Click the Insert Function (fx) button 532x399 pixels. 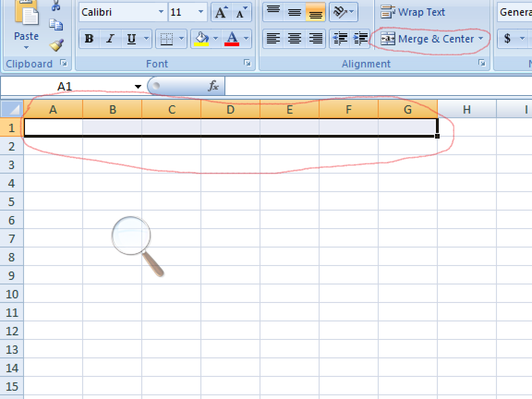pyautogui.click(x=212, y=85)
